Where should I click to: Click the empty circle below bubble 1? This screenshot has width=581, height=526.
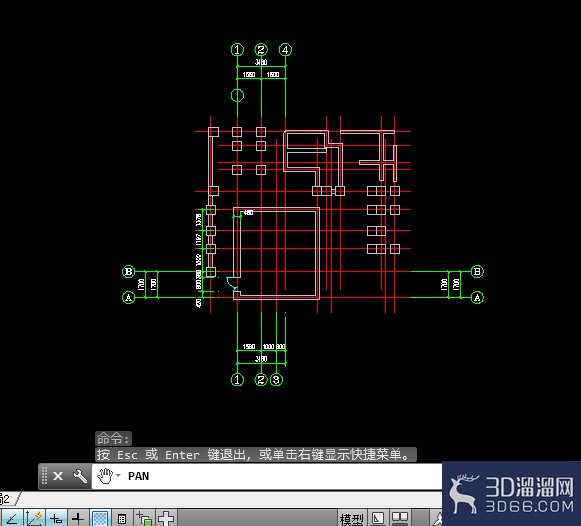pos(237,95)
